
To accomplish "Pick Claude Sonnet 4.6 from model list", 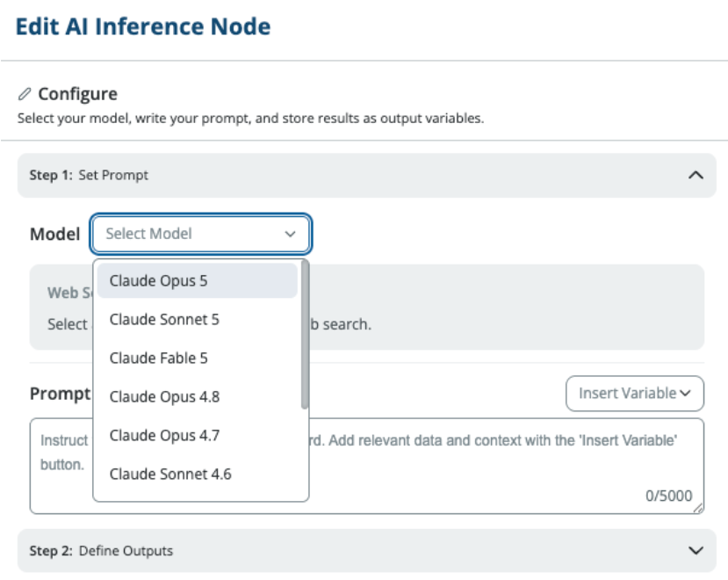I will [198, 474].
